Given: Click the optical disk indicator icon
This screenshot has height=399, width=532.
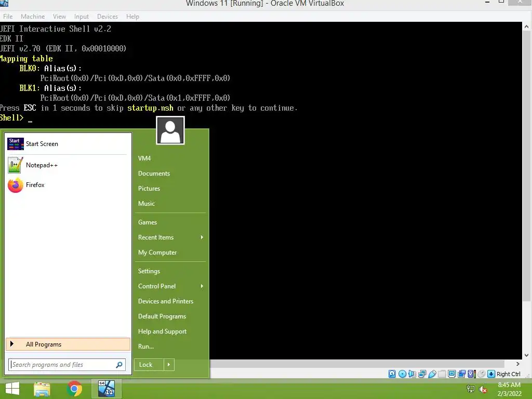Looking at the screenshot, I should [402, 374].
